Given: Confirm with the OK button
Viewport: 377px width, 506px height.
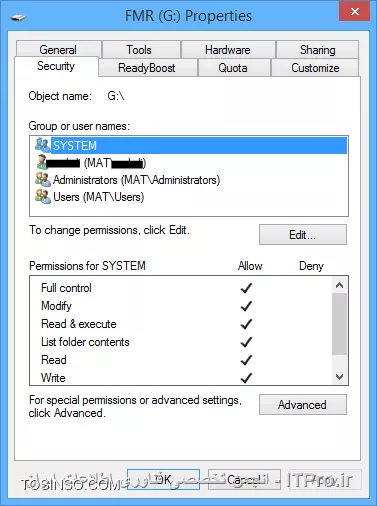Looking at the screenshot, I should point(163,480).
